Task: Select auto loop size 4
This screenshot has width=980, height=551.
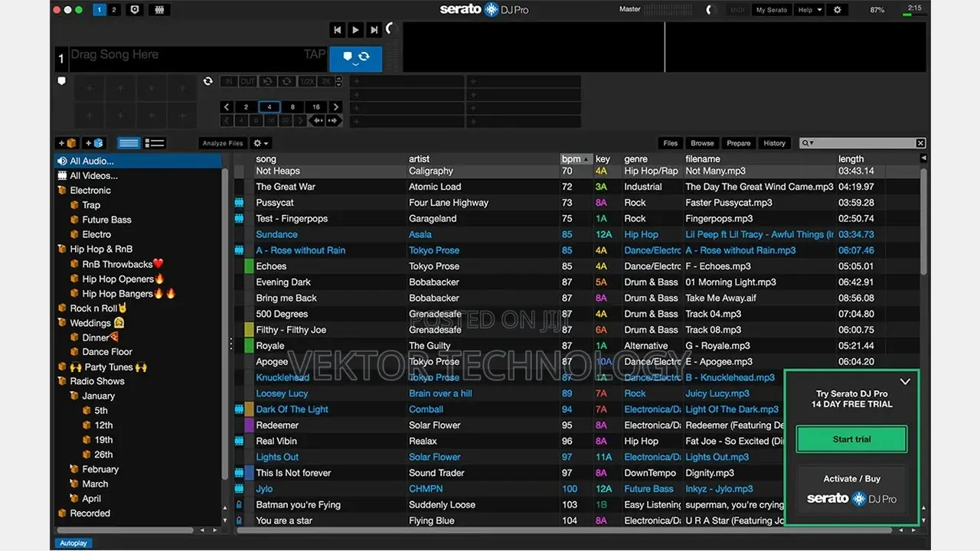Action: tap(269, 107)
